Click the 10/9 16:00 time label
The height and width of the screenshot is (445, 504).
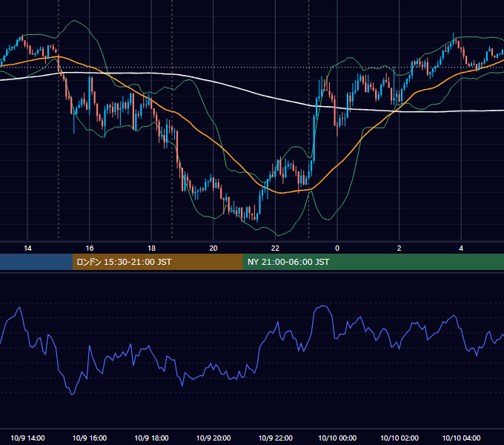click(x=90, y=438)
